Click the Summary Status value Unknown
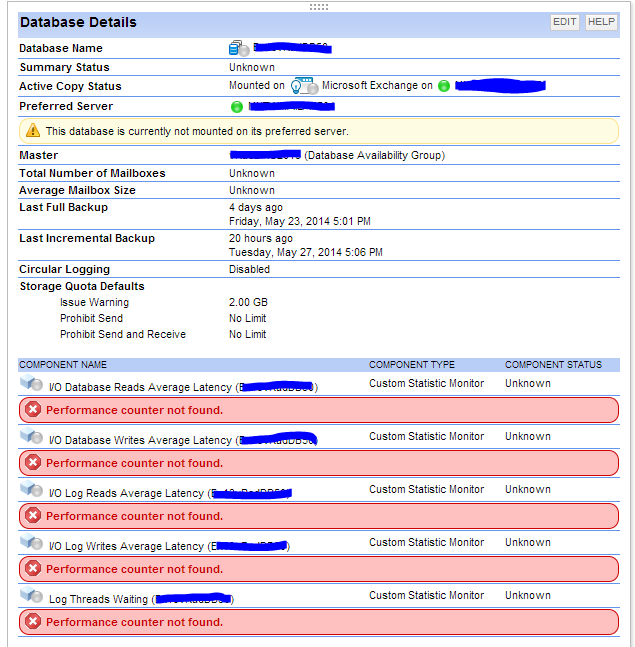 pos(252,67)
